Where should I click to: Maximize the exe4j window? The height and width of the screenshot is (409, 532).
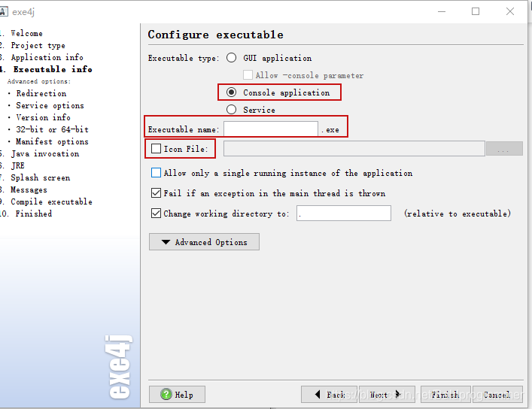click(476, 11)
